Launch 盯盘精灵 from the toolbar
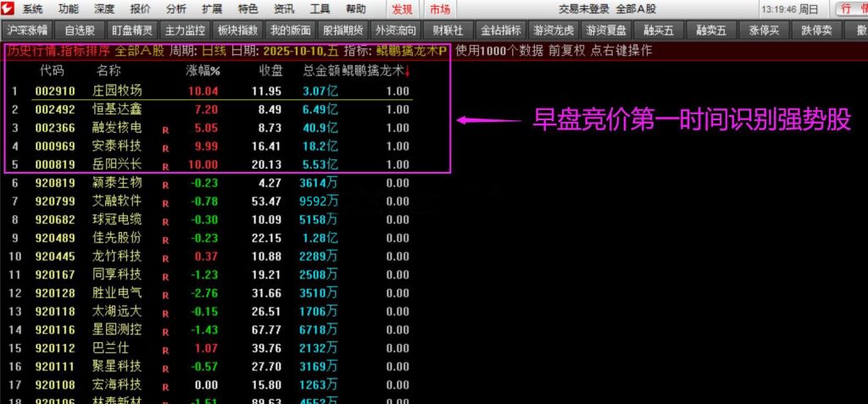Screen dimensions: 868x404 [132, 31]
